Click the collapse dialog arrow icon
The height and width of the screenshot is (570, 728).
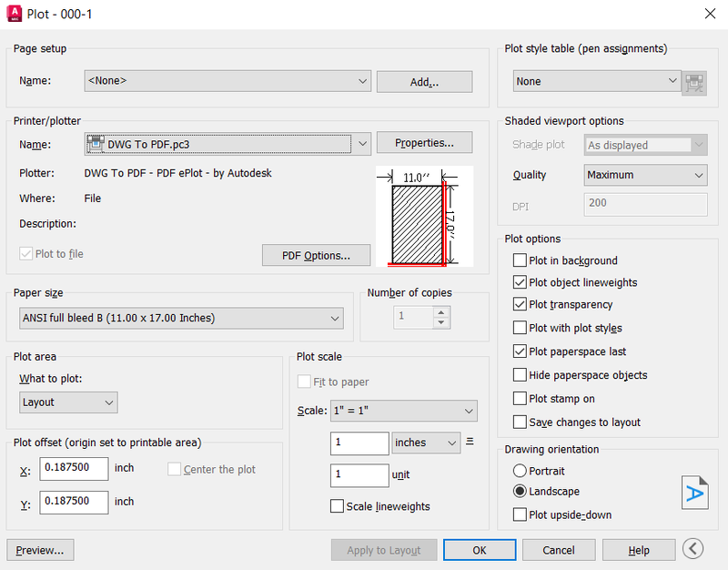[x=693, y=548]
